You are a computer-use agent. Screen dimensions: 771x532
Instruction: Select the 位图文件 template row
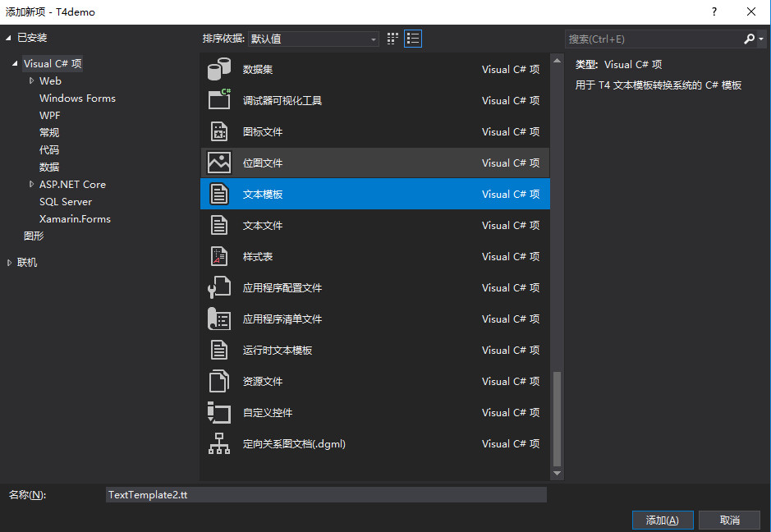coord(375,163)
